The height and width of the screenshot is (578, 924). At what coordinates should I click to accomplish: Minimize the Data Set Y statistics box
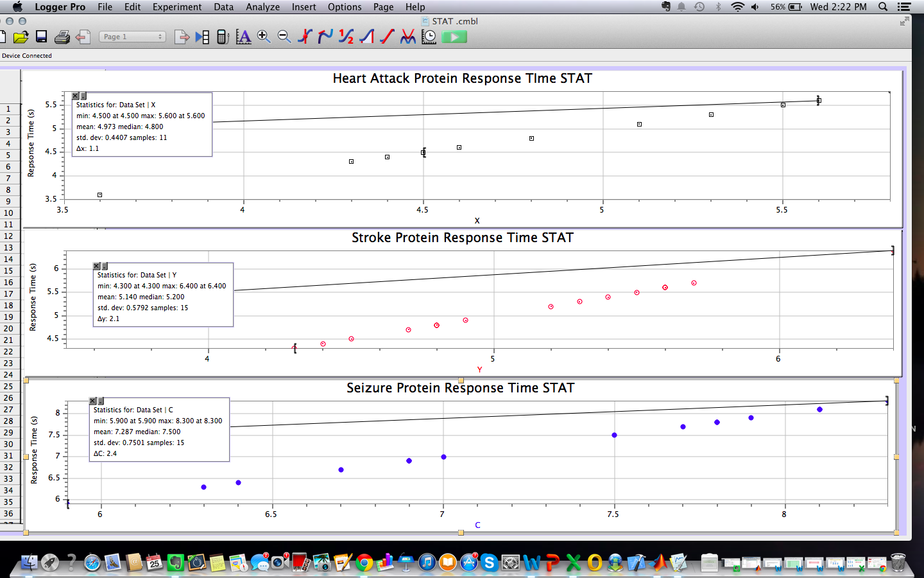pyautogui.click(x=105, y=266)
